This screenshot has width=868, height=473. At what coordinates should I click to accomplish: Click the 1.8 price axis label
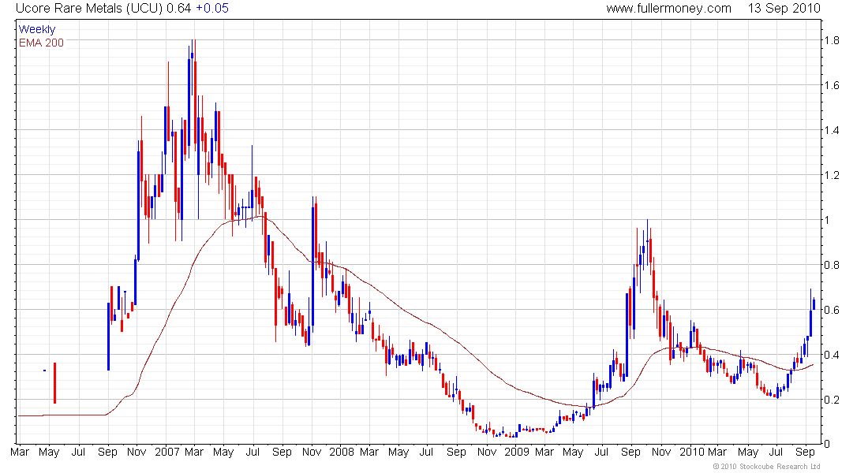832,40
